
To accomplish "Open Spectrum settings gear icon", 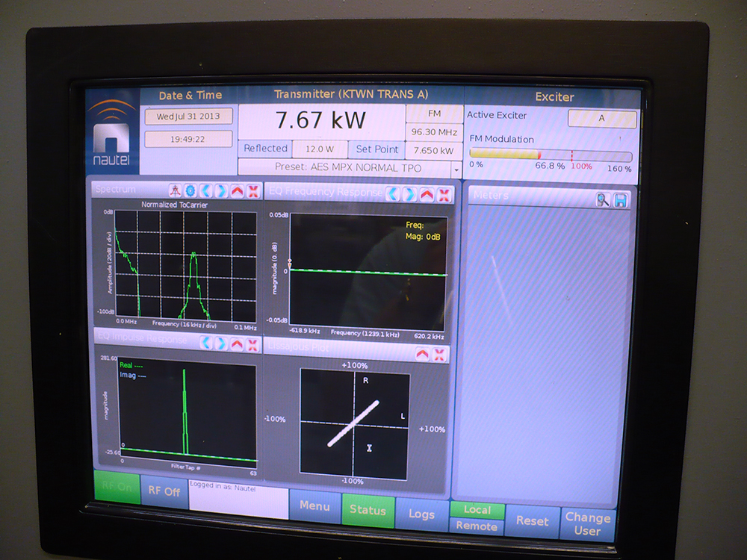I will (190, 191).
